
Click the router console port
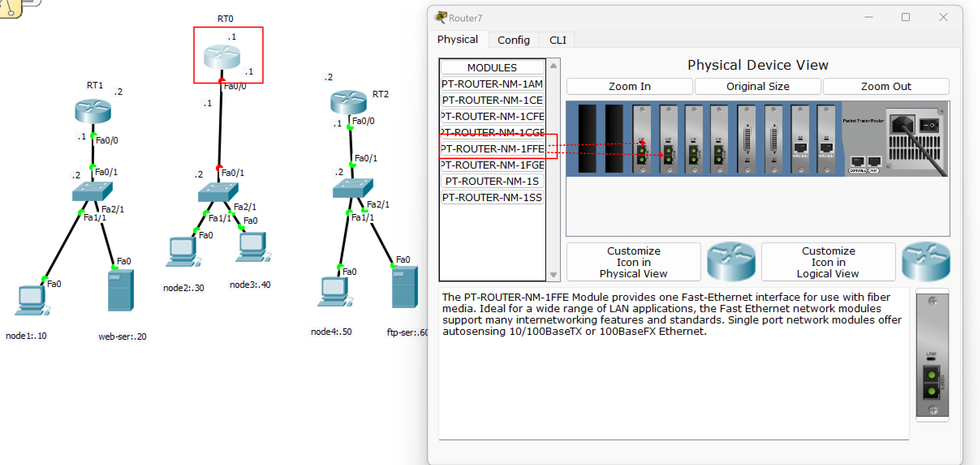[x=857, y=162]
